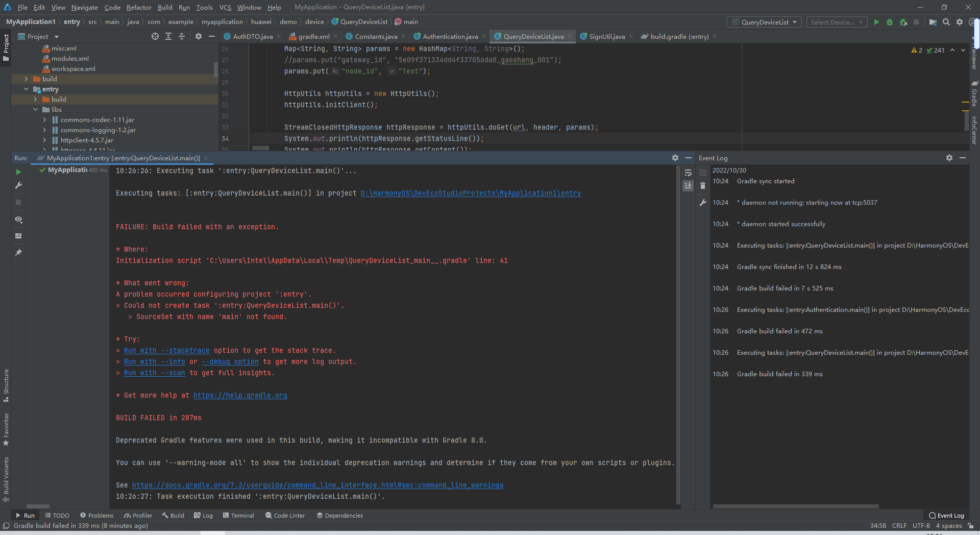The height and width of the screenshot is (535, 980).
Task: Switch to build.gradle (:entry) tab
Action: pyautogui.click(x=679, y=36)
